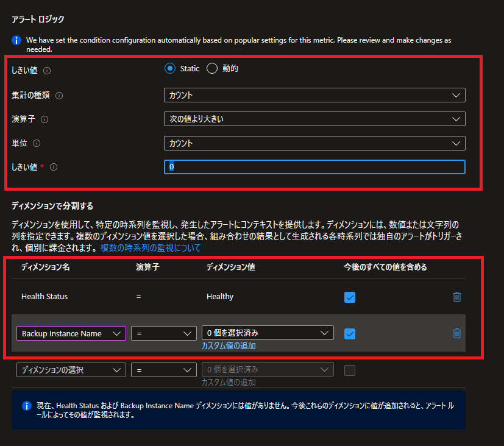This screenshot has width=504, height=446.
Task: Open the 集計の種類 dropdown
Action: click(x=314, y=95)
